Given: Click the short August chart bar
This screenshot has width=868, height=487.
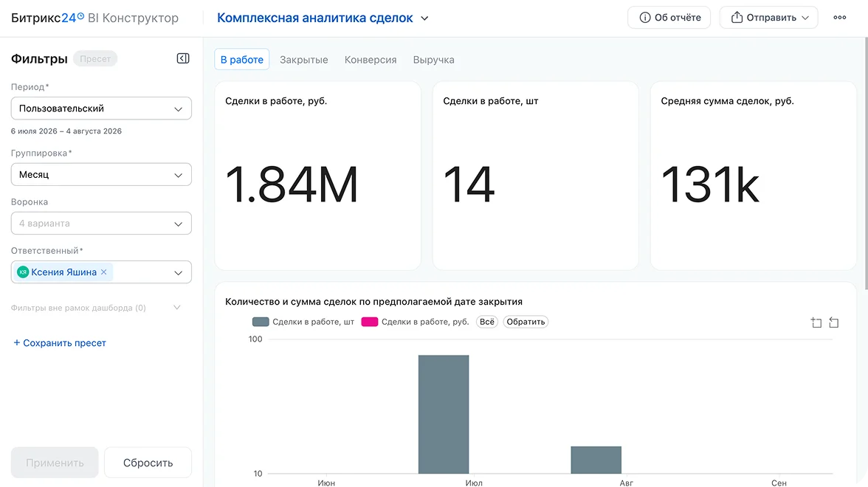Looking at the screenshot, I should point(596,460).
